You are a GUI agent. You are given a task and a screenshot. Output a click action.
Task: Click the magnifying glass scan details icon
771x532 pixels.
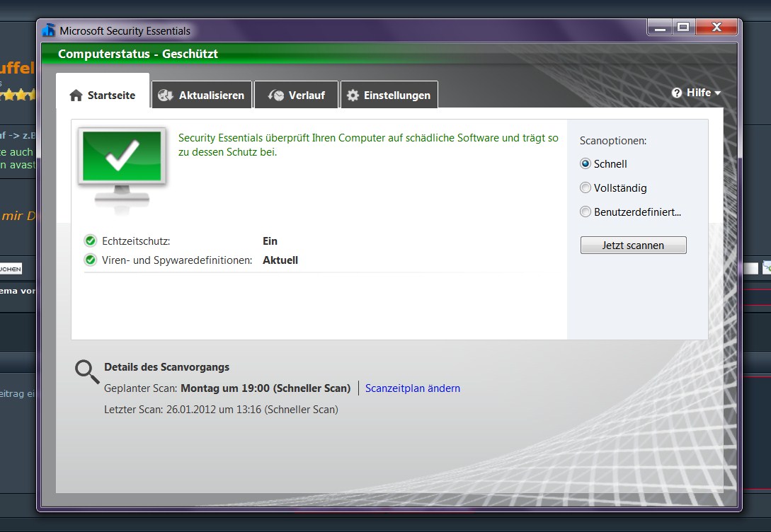tap(87, 371)
